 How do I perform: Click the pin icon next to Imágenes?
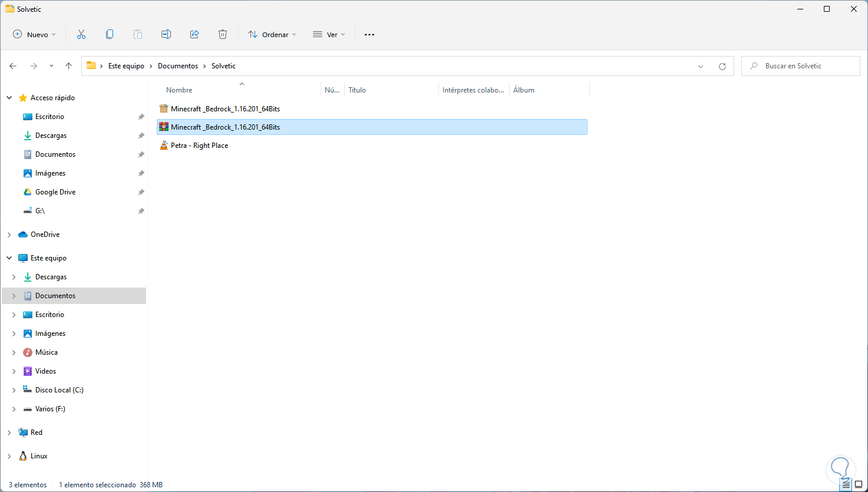[x=141, y=173]
